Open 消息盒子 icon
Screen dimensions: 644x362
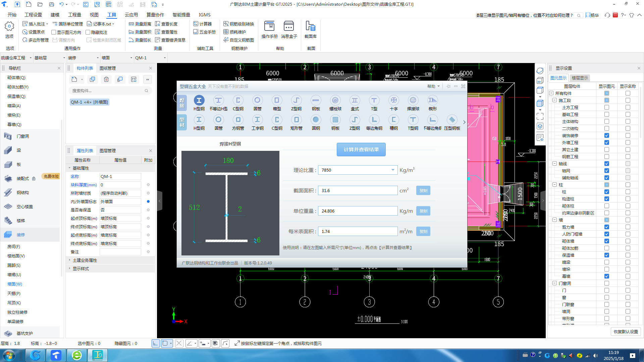[x=289, y=29]
